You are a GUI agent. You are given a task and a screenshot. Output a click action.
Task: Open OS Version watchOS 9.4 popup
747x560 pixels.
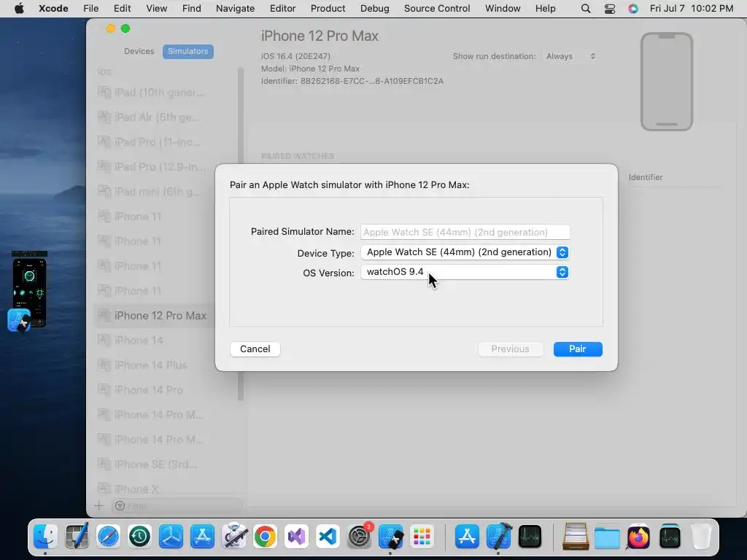pos(465,272)
